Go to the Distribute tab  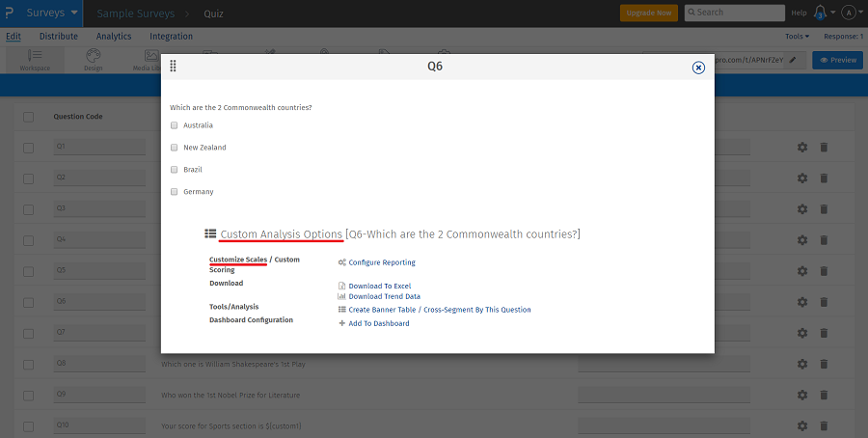click(59, 37)
